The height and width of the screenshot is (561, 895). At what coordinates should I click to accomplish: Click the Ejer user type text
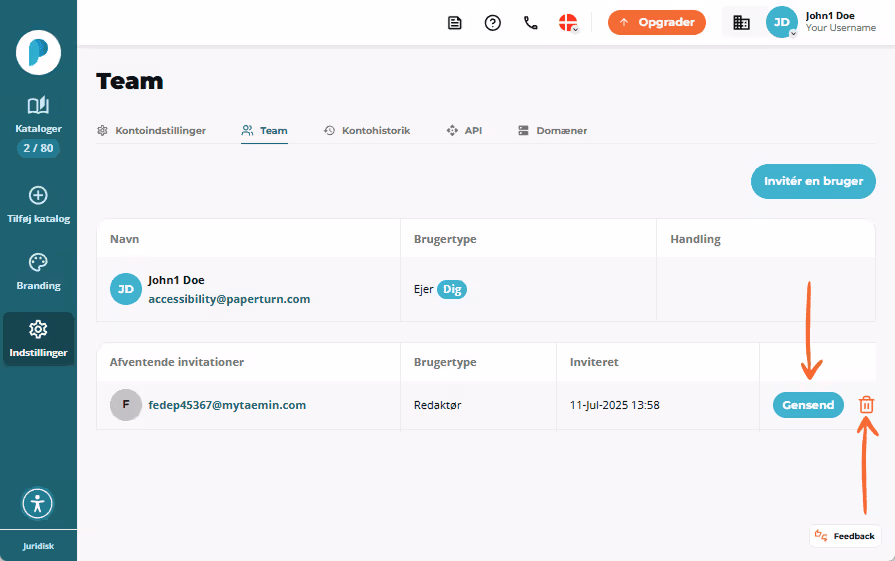(424, 289)
